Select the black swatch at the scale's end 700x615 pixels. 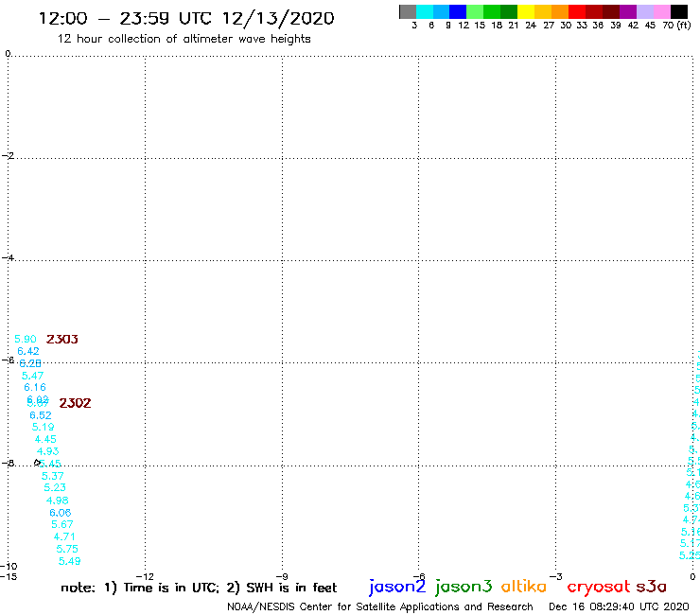tap(679, 11)
